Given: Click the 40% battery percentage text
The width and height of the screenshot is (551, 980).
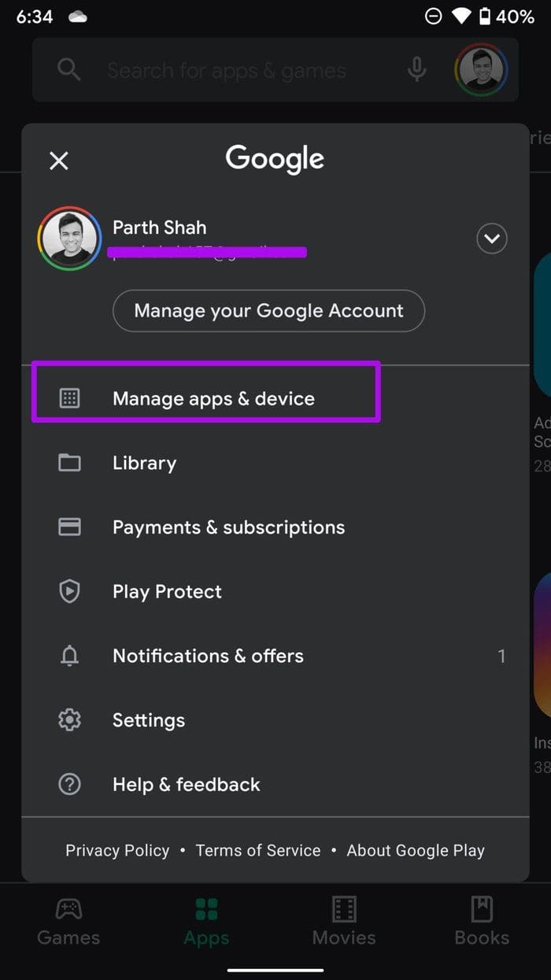Looking at the screenshot, I should [x=516, y=17].
